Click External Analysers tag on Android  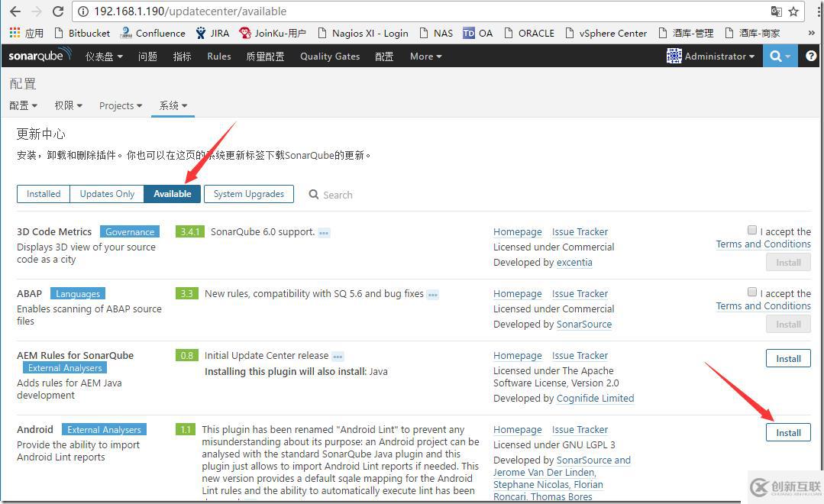(x=104, y=429)
